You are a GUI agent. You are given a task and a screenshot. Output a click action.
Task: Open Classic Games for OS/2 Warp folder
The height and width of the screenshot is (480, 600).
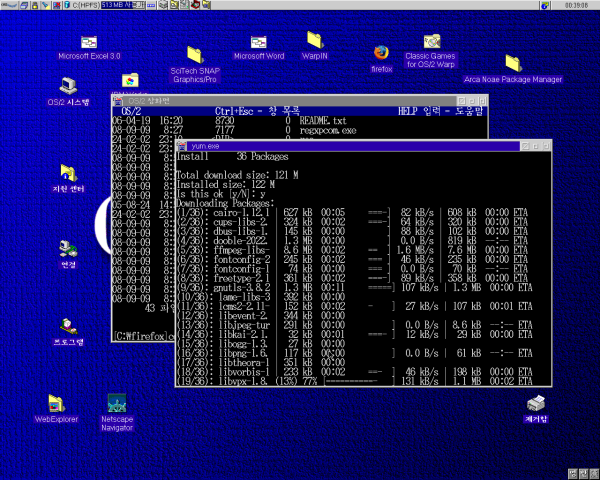click(430, 51)
